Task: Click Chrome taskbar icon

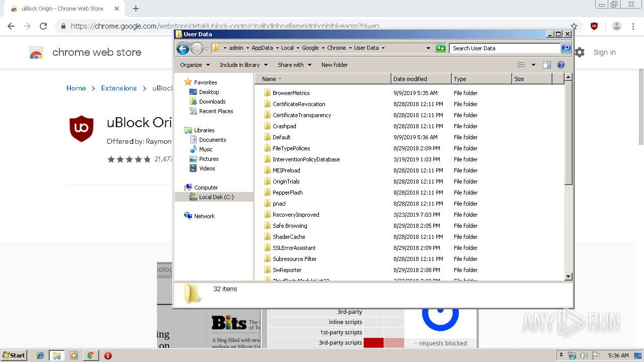Action: pyautogui.click(x=91, y=355)
